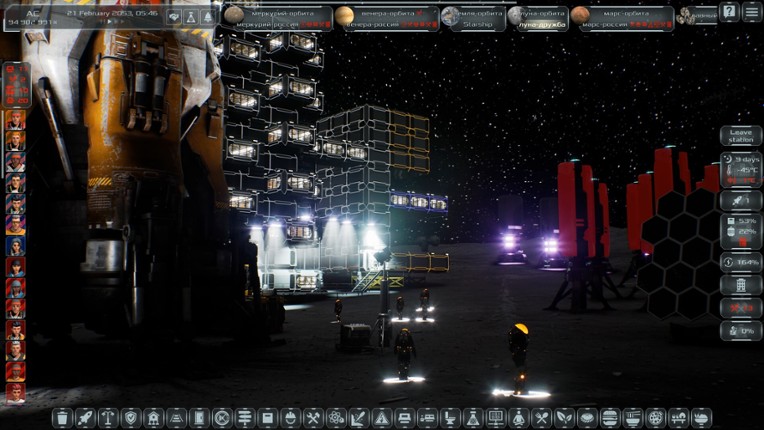Select the computer monitor icon in bottom toolbar
Image resolution: width=764 pixels, height=430 pixels.
pyautogui.click(x=496, y=417)
